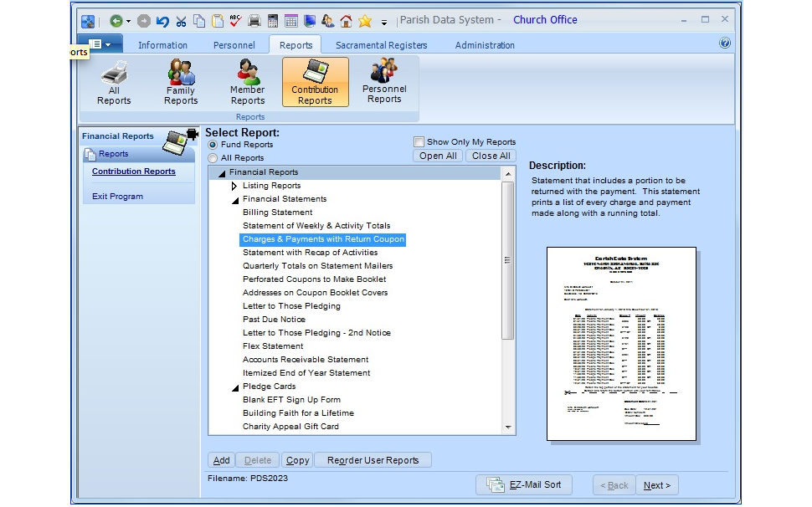Enable Show Only My Reports
This screenshot has width=812, height=507.
click(x=419, y=141)
